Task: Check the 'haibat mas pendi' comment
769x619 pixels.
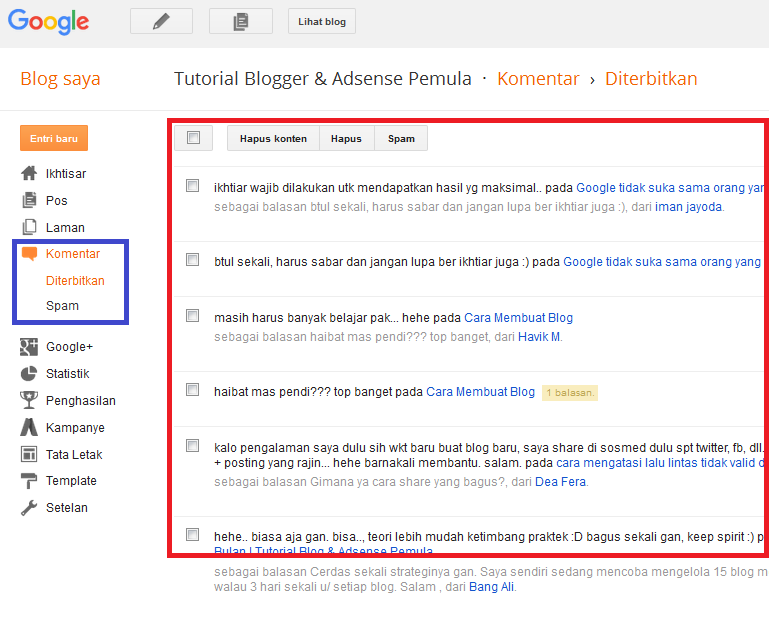Action: pyautogui.click(x=193, y=389)
